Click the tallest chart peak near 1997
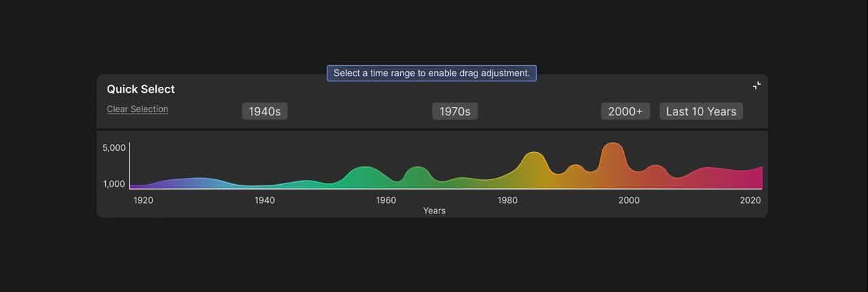The image size is (868, 292). click(613, 166)
